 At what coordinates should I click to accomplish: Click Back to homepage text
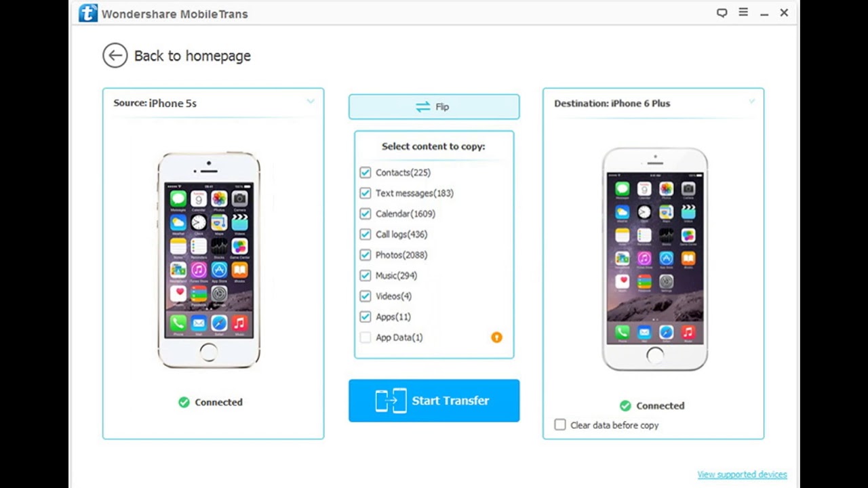pyautogui.click(x=193, y=56)
